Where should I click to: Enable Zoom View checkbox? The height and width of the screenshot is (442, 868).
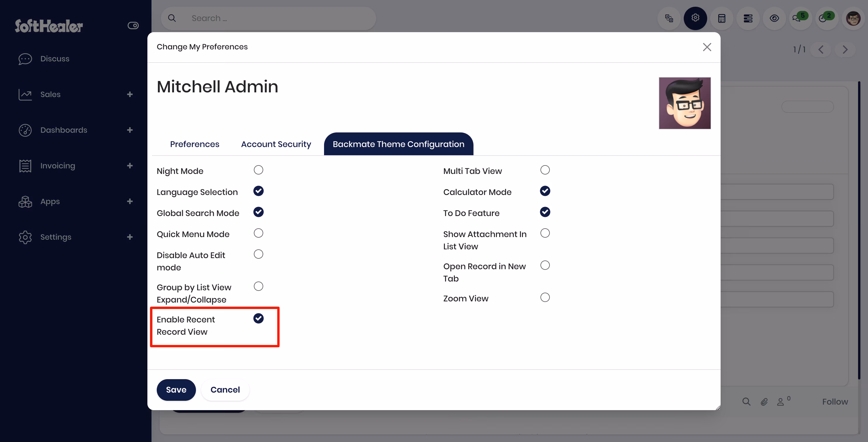[545, 298]
